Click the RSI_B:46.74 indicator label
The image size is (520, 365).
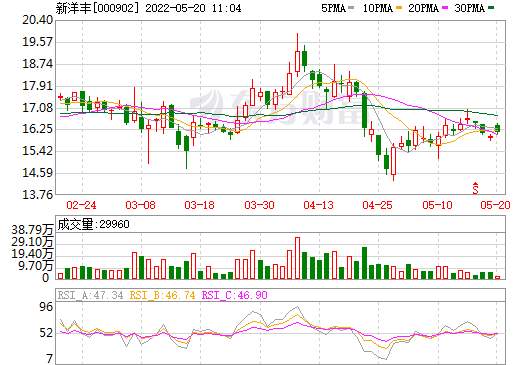tap(163, 295)
